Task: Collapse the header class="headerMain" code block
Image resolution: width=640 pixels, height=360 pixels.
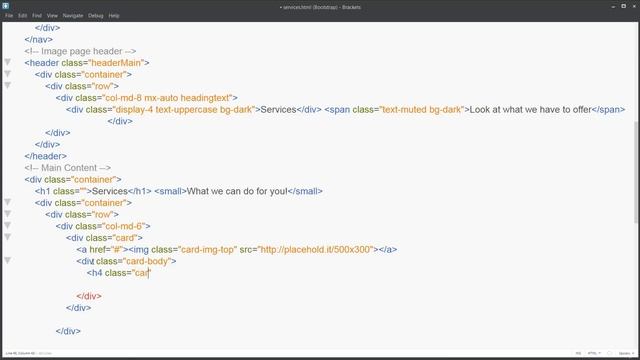Action: pos(7,62)
